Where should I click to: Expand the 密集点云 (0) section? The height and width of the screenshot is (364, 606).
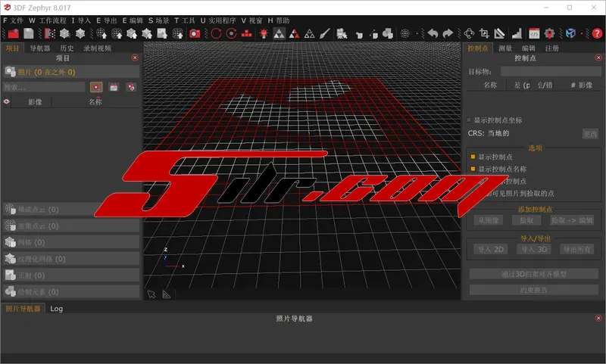pos(71,226)
